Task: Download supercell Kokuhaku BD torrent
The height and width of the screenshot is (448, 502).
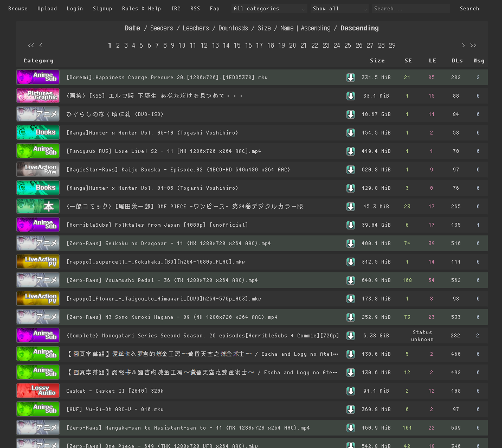Action: tap(351, 262)
